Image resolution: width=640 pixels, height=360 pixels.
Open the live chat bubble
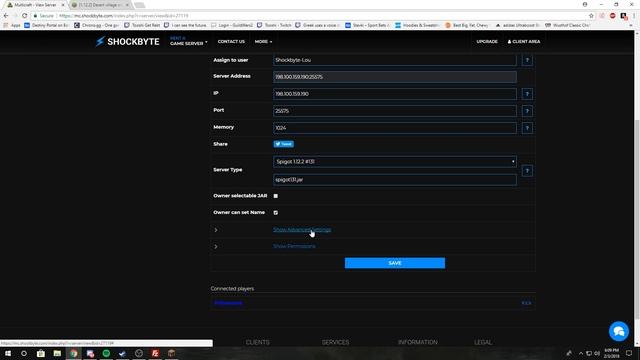pyautogui.click(x=619, y=331)
